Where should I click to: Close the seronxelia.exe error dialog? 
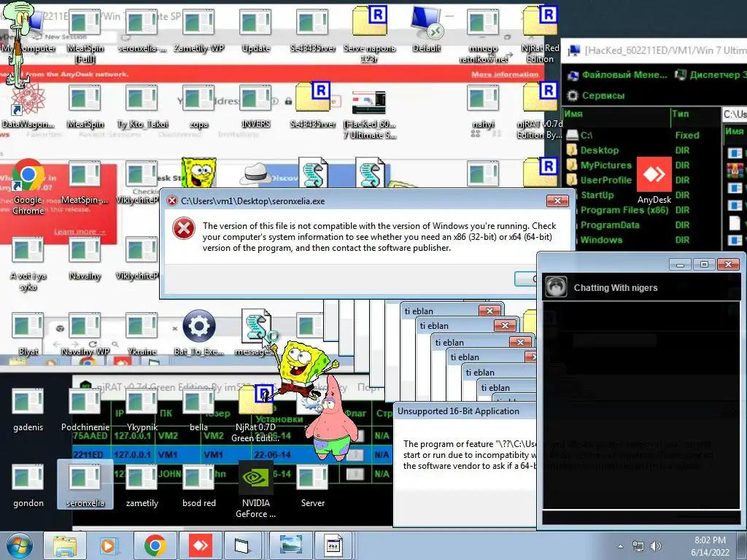pyautogui.click(x=557, y=201)
